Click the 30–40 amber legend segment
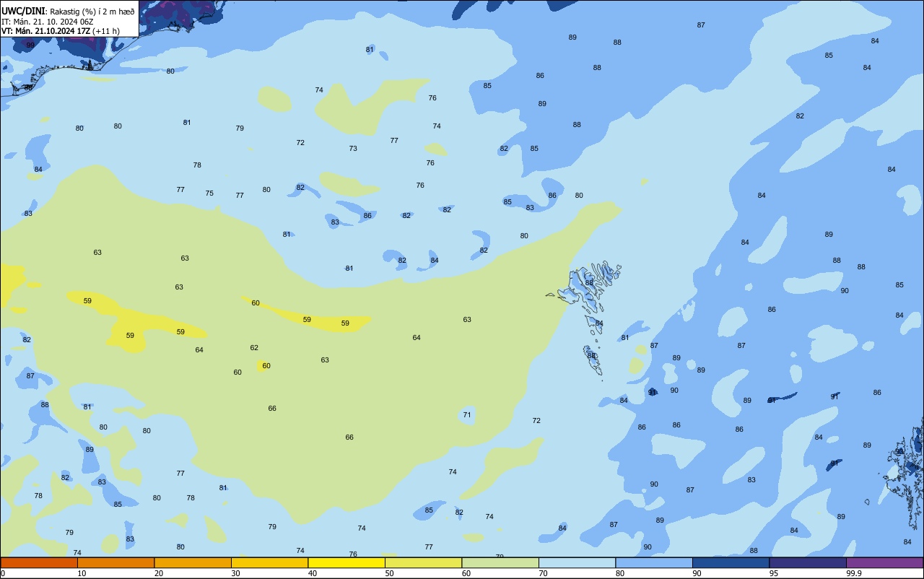This screenshot has height=579, width=924. pos(269,562)
